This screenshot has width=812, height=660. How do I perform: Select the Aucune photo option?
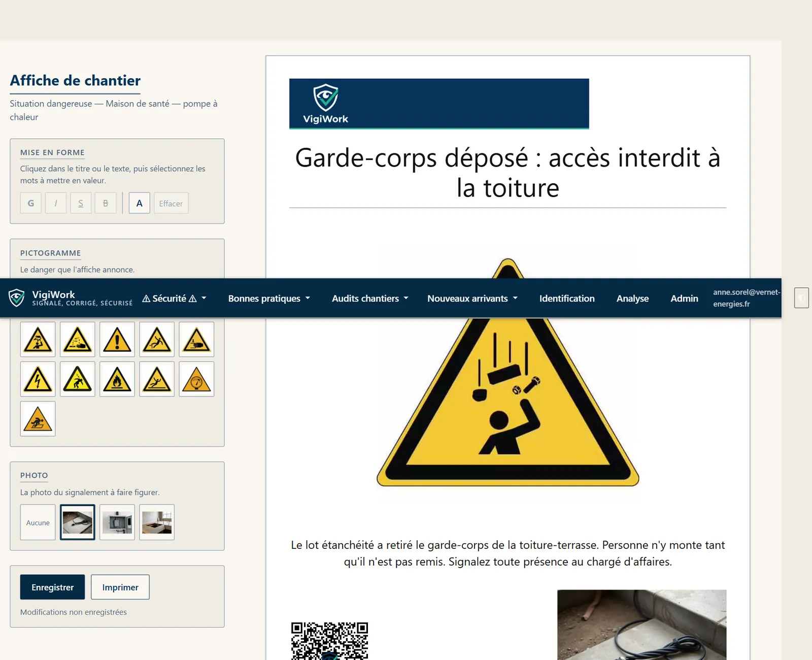point(38,522)
